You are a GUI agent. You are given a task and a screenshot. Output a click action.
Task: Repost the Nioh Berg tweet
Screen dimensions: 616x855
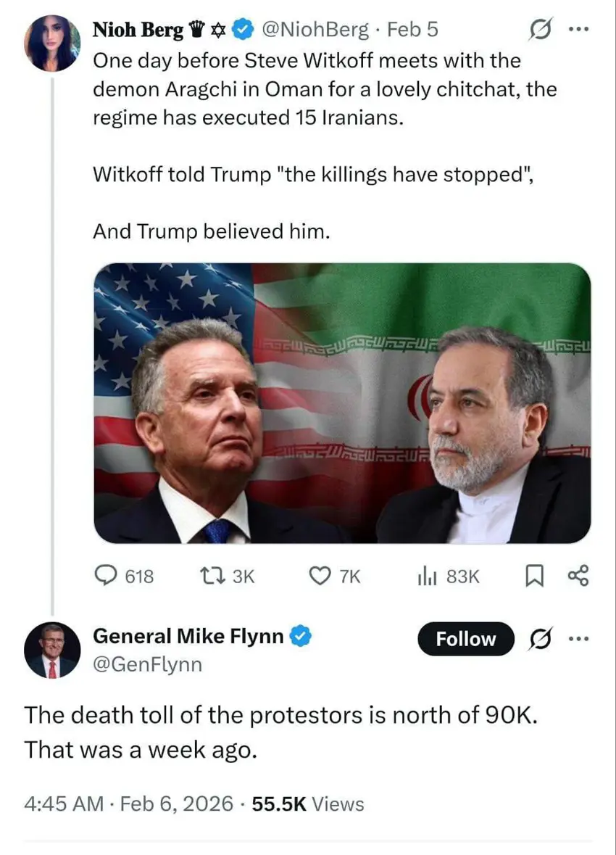pos(210,576)
